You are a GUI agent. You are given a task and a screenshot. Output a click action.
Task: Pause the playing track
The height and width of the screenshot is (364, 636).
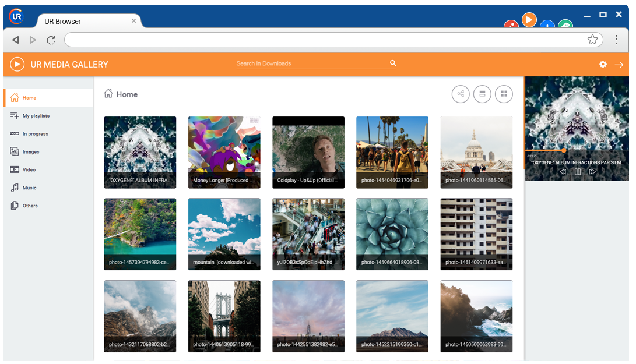click(x=578, y=172)
